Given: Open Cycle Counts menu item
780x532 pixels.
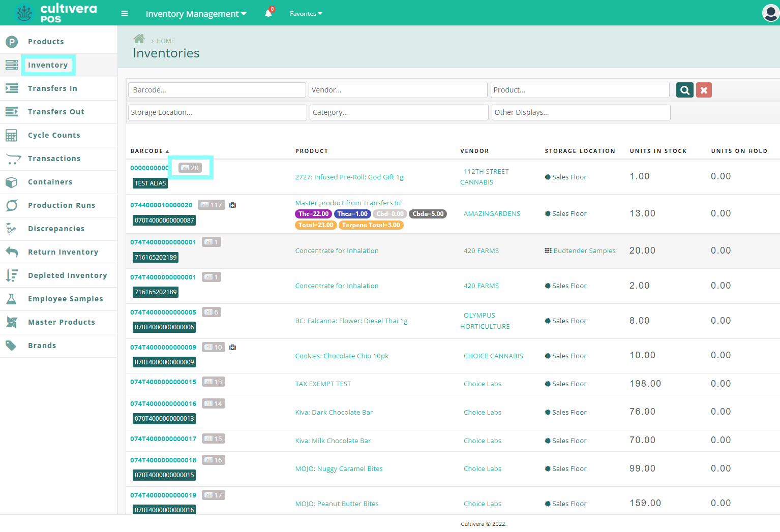Looking at the screenshot, I should [x=54, y=135].
